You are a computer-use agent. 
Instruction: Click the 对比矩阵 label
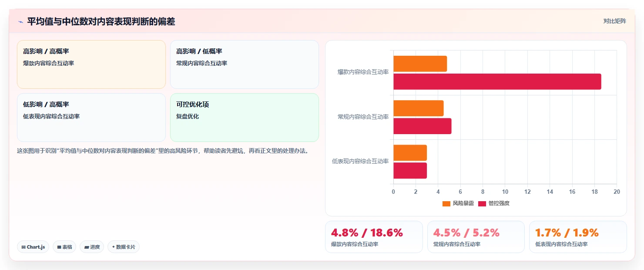pyautogui.click(x=614, y=21)
